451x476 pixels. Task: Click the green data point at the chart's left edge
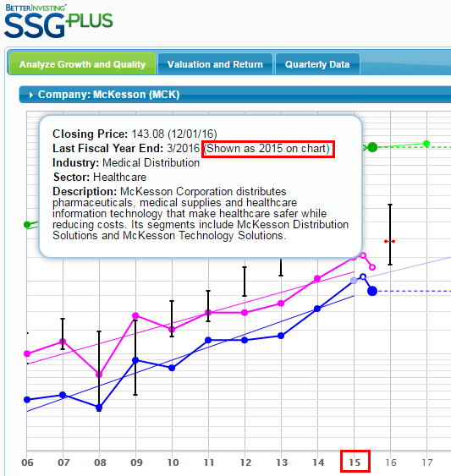click(x=27, y=225)
